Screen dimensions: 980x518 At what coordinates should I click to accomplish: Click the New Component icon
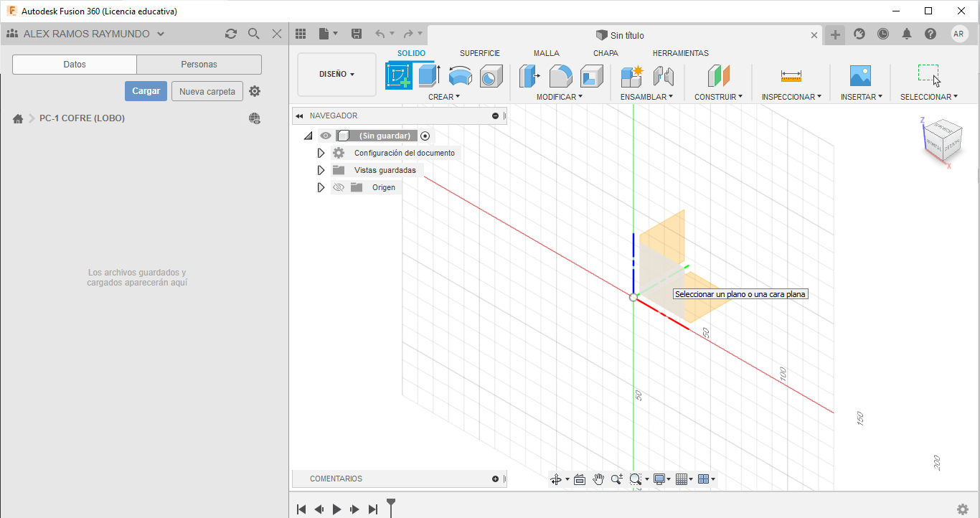tap(632, 75)
